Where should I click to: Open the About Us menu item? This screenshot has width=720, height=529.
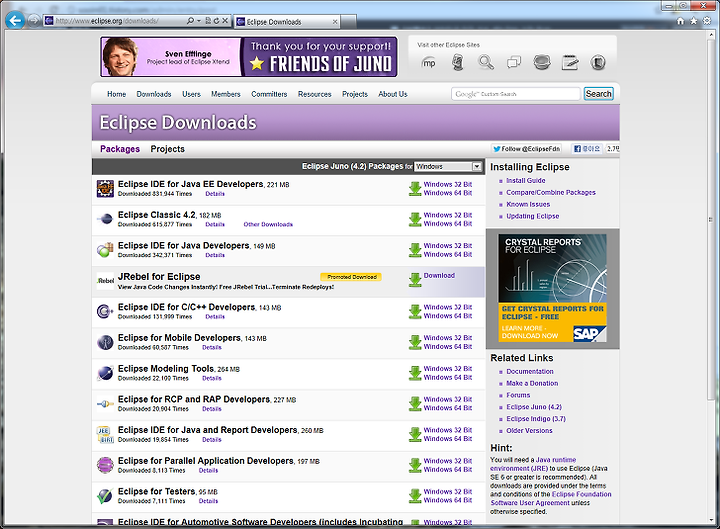pyautogui.click(x=393, y=94)
